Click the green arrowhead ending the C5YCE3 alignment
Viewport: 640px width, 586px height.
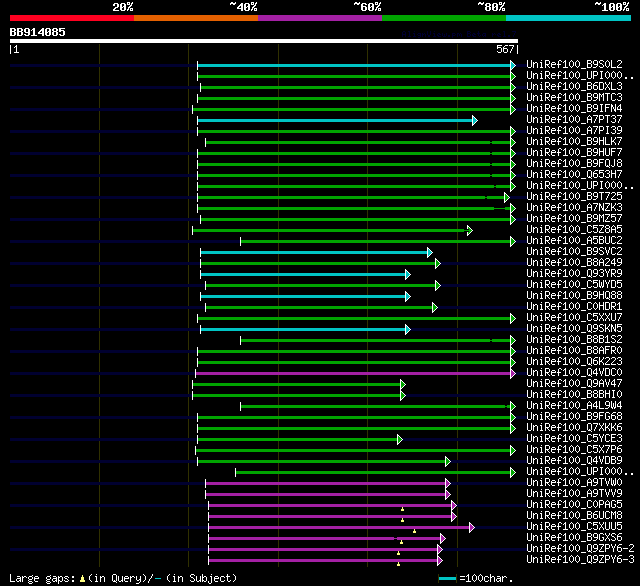[400, 440]
